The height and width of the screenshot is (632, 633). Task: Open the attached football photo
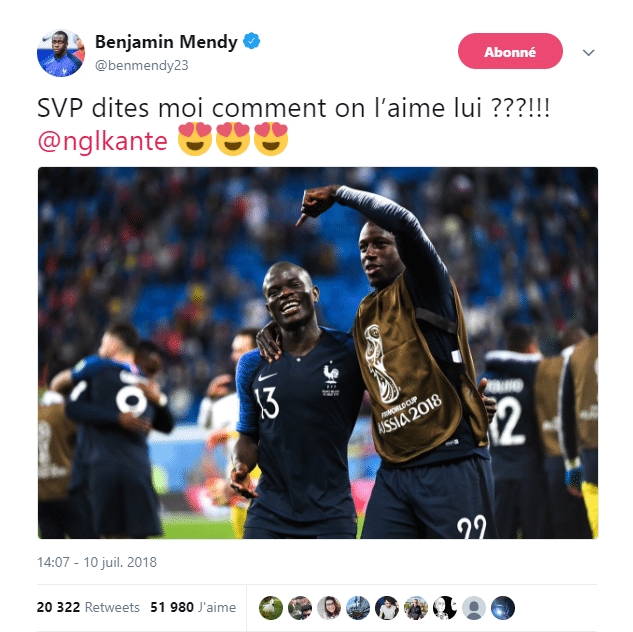pos(318,353)
